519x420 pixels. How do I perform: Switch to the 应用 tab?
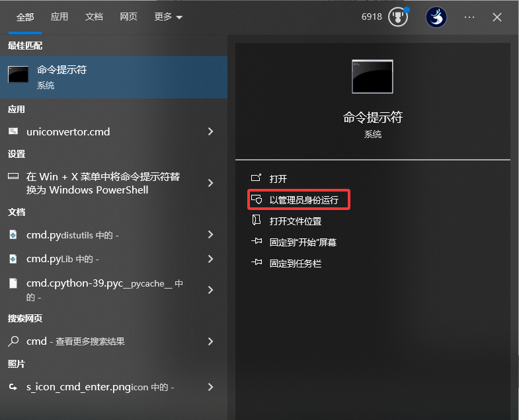click(x=60, y=17)
